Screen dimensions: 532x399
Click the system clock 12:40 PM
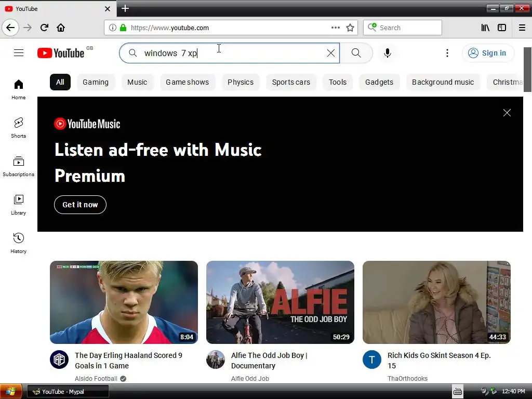513,391
